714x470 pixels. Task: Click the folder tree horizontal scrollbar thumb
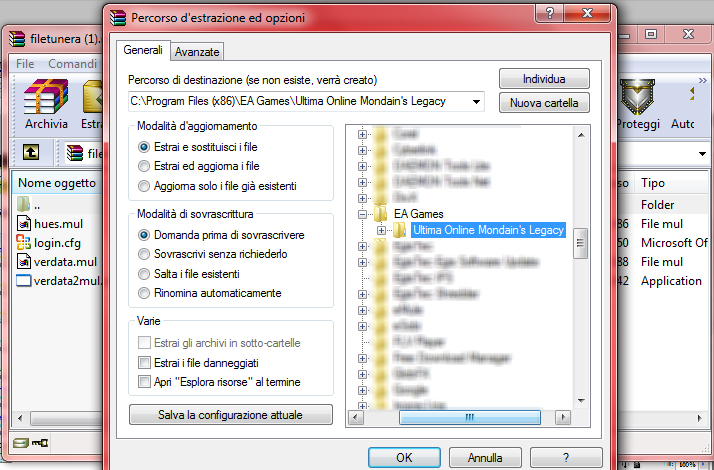pos(469,417)
